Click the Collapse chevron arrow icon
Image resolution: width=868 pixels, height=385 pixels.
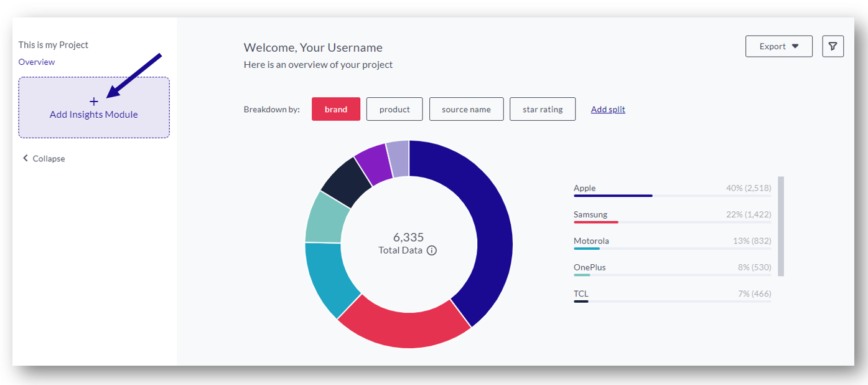pos(26,158)
